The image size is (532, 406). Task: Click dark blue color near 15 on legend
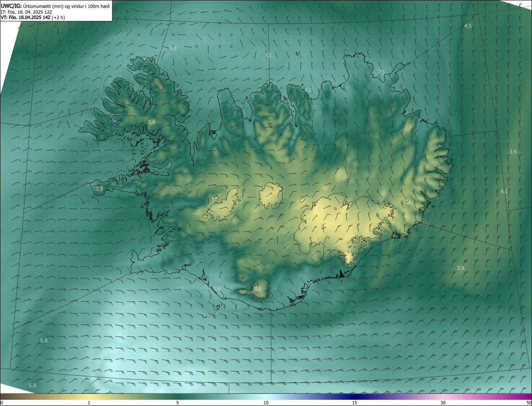[355, 397]
